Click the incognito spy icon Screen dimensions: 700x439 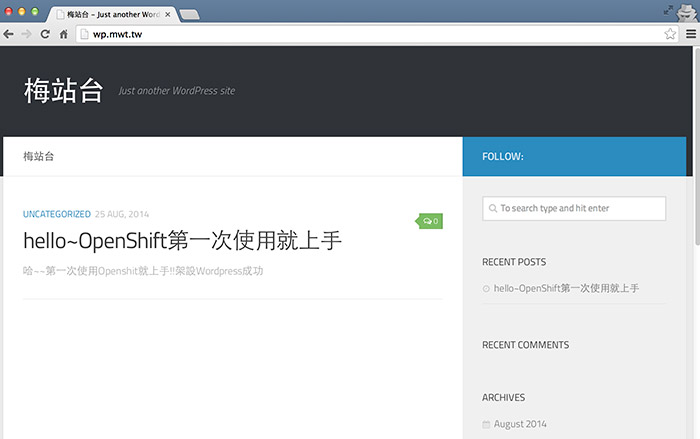tap(687, 12)
